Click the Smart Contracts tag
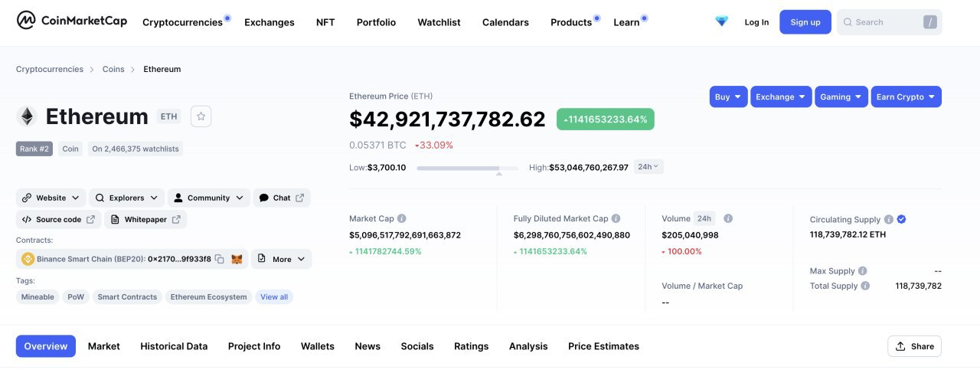Image resolution: width=980 pixels, height=380 pixels. click(127, 296)
